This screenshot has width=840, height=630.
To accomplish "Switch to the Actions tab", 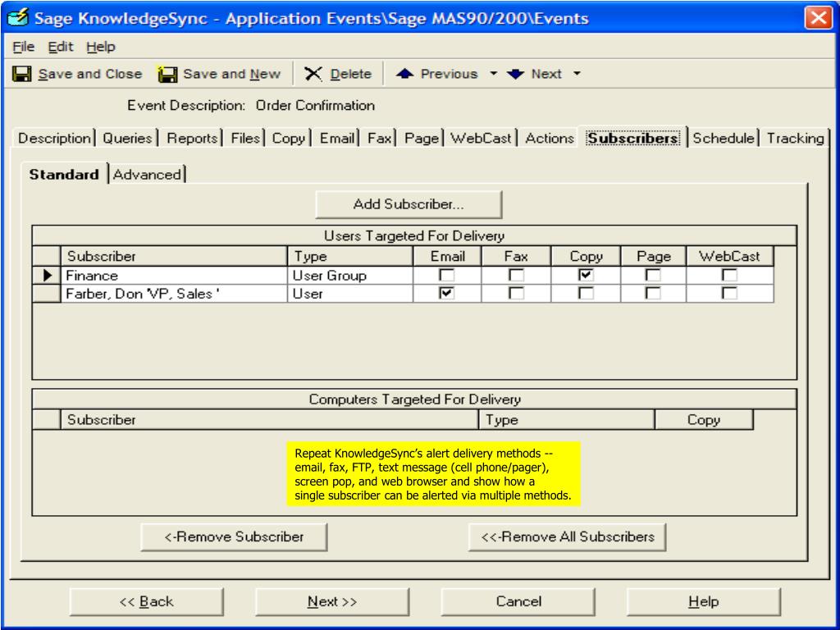I will tap(549, 138).
